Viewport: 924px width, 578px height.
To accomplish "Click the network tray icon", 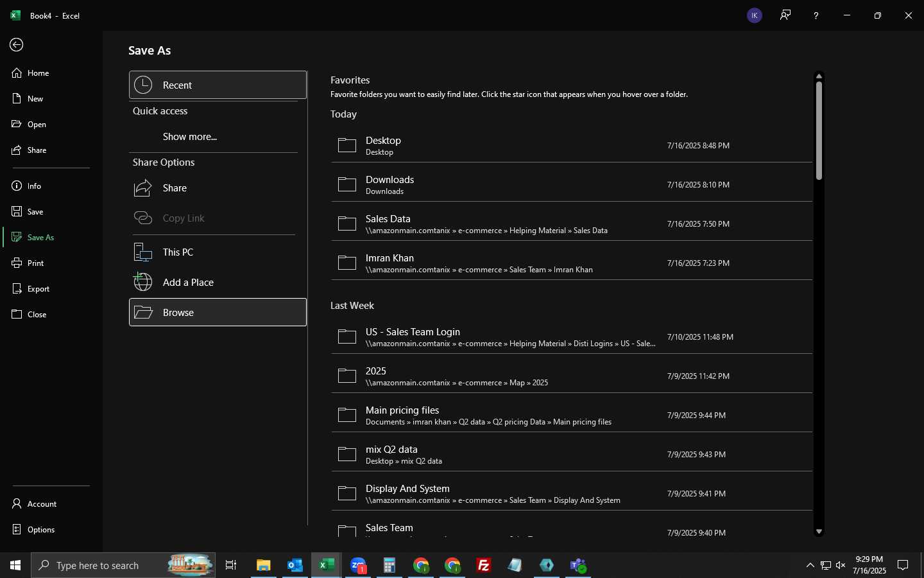I will [826, 565].
